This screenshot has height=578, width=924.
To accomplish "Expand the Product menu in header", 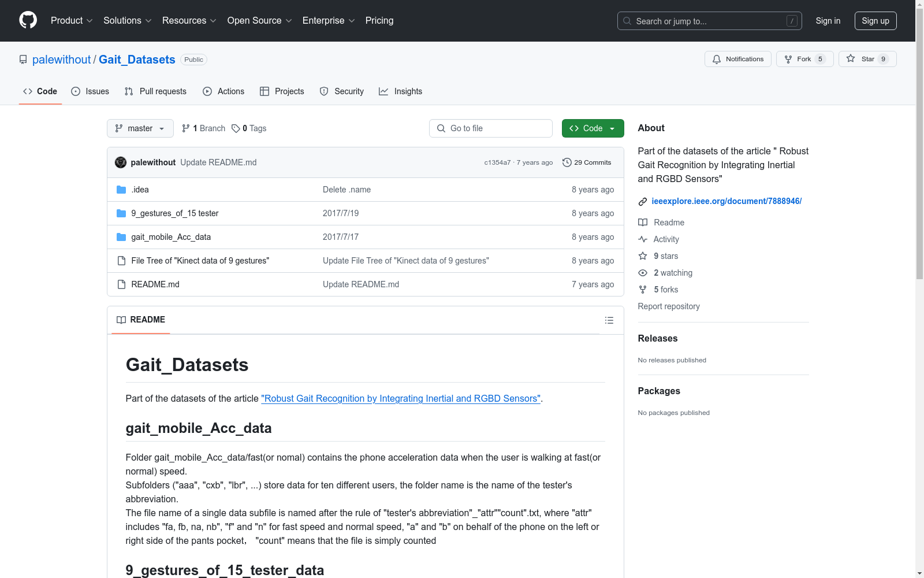I will 72,21.
